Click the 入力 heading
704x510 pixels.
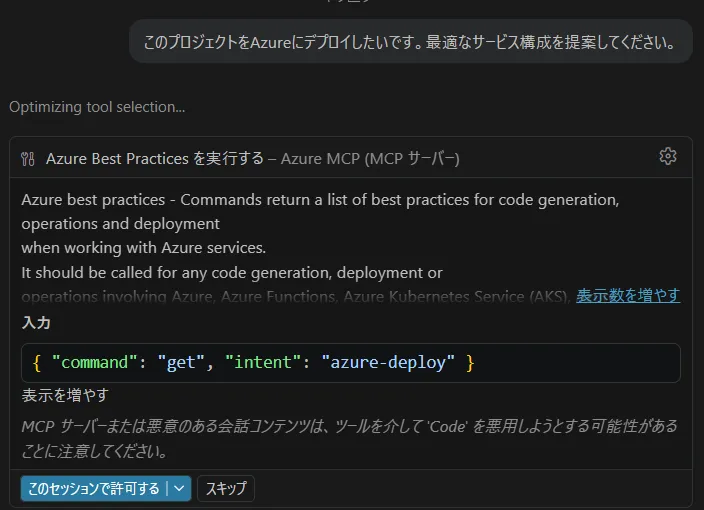pos(36,323)
